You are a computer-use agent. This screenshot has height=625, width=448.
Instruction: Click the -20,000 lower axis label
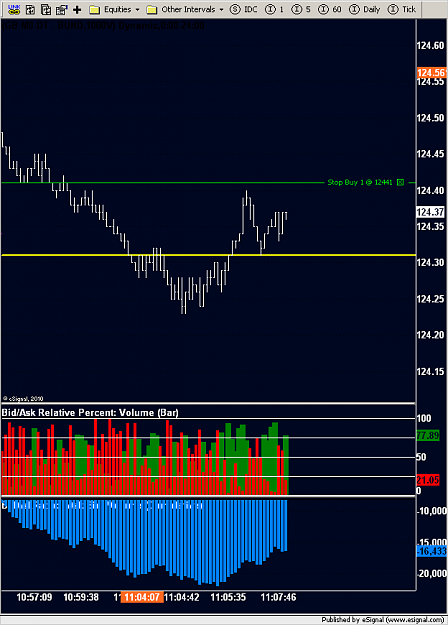tap(432, 574)
